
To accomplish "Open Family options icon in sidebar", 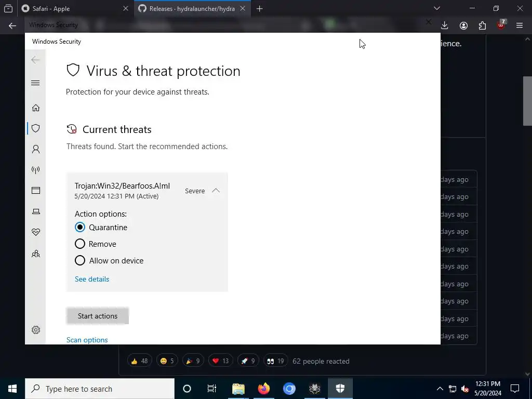I will (36, 254).
